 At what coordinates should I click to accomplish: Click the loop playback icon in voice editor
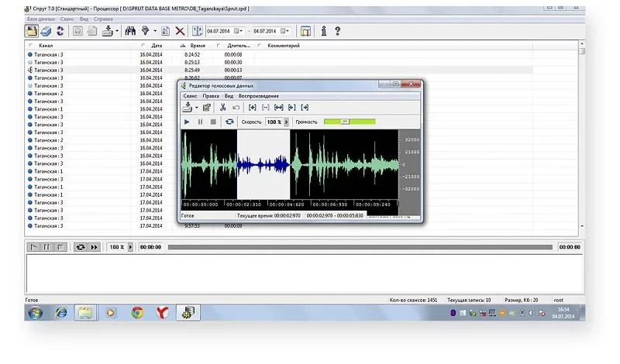pos(229,122)
